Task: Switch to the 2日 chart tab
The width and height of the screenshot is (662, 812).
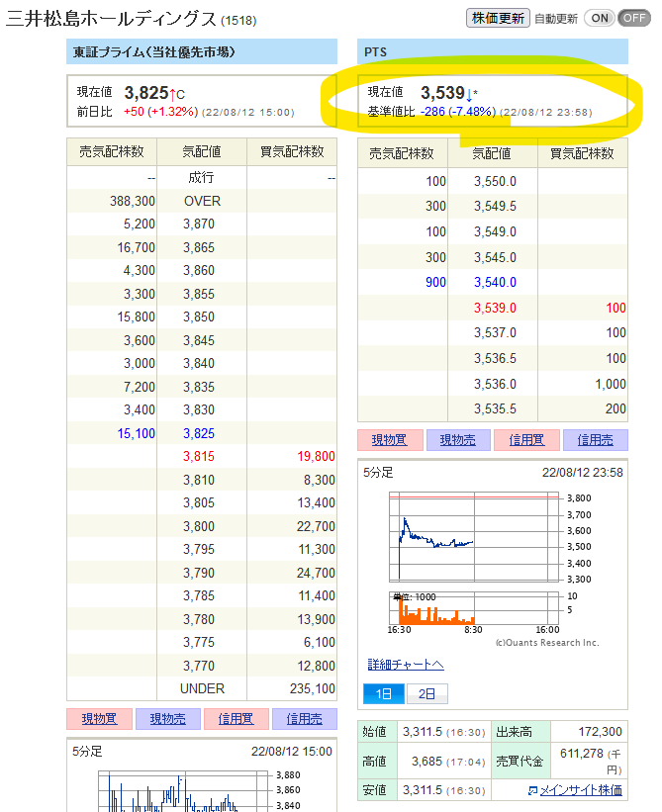Action: click(426, 694)
